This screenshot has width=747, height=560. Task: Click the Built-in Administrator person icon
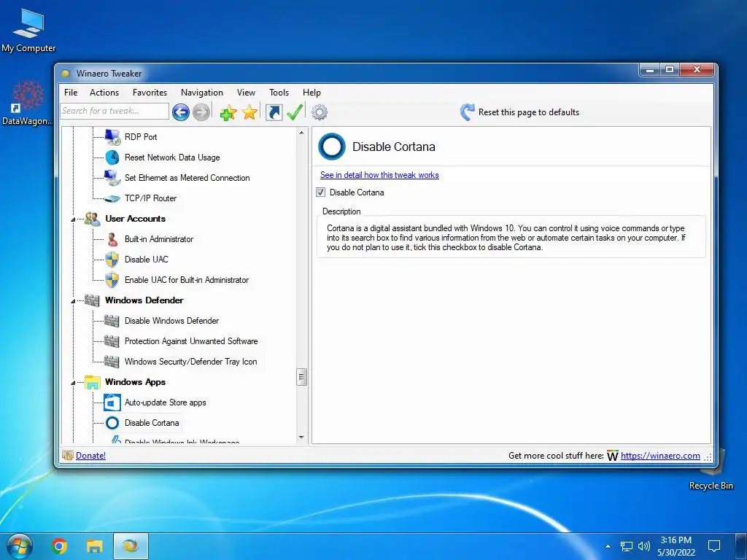112,239
